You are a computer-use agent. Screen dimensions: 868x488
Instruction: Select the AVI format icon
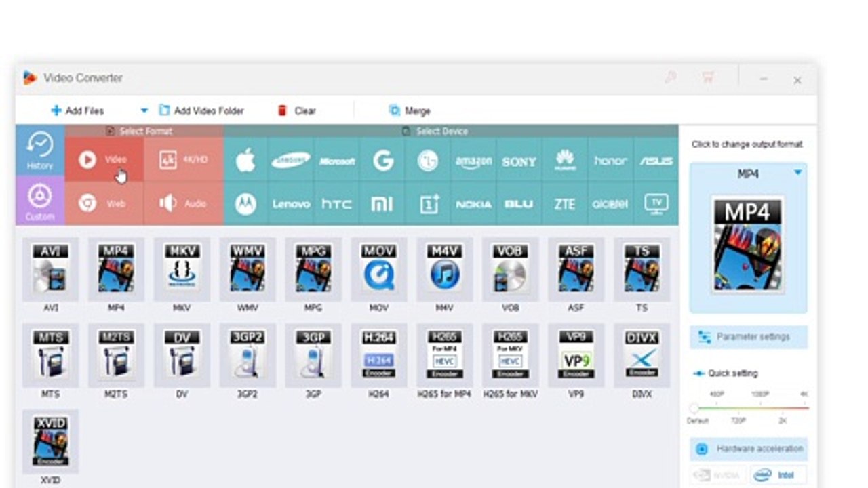[x=50, y=268]
